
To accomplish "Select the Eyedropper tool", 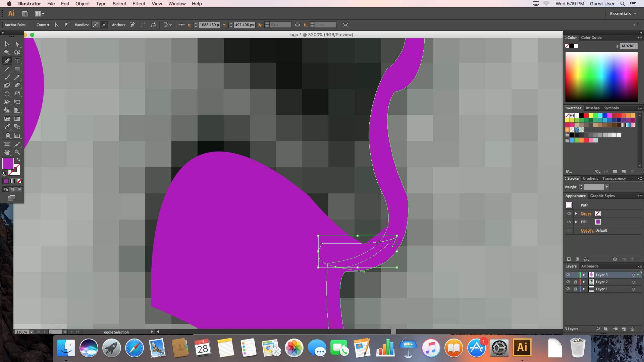I will click(x=7, y=127).
